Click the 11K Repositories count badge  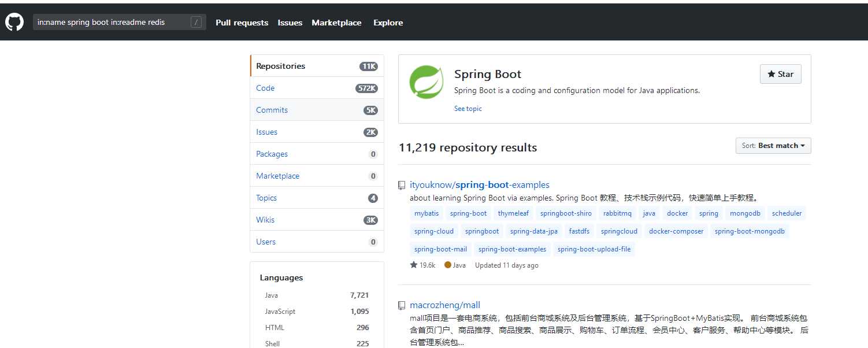point(369,66)
